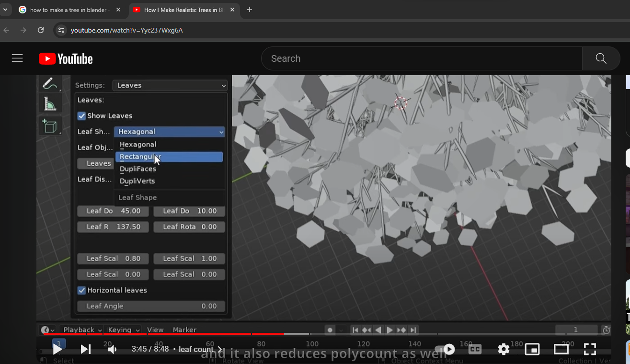The height and width of the screenshot is (364, 630).
Task: Uncheck the Show Leaves checkbox
Action: coord(82,116)
